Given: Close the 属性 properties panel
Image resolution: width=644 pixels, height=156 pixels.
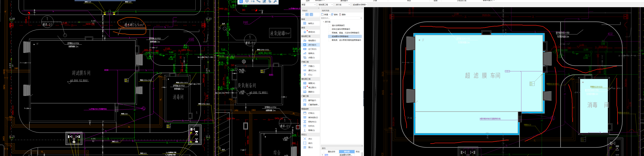Looking at the screenshot, I should pos(362,146).
